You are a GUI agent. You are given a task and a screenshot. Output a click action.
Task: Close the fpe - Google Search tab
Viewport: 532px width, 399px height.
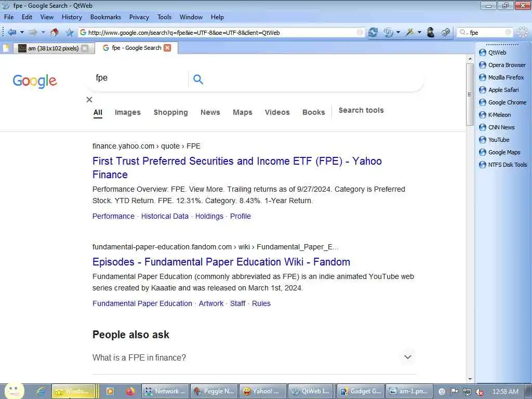tap(167, 48)
